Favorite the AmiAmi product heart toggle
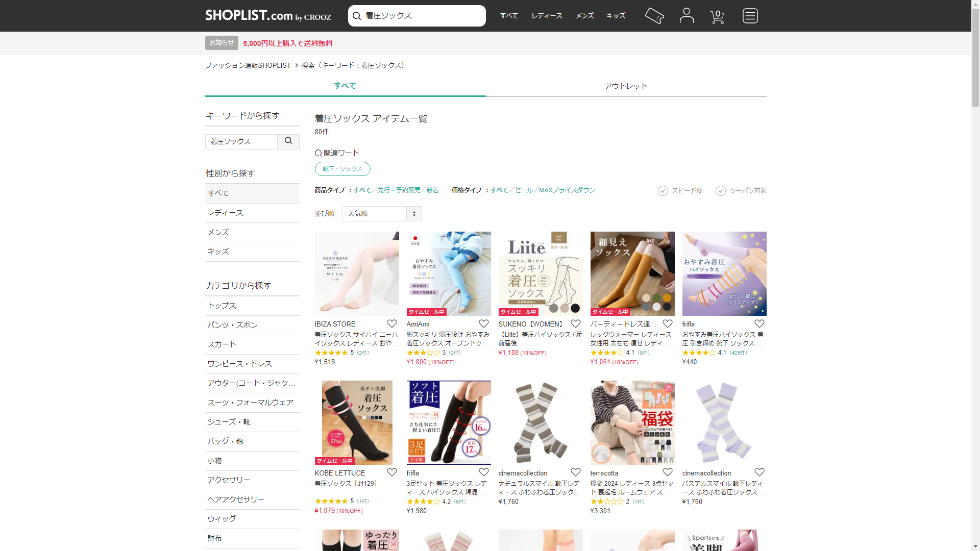Viewport: 980px width, 551px height. pos(484,324)
